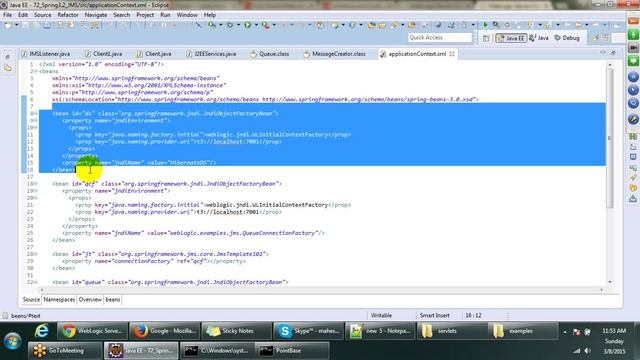Open Sticky Notes from the taskbar
Screen dimensions: 640x360
(237, 331)
